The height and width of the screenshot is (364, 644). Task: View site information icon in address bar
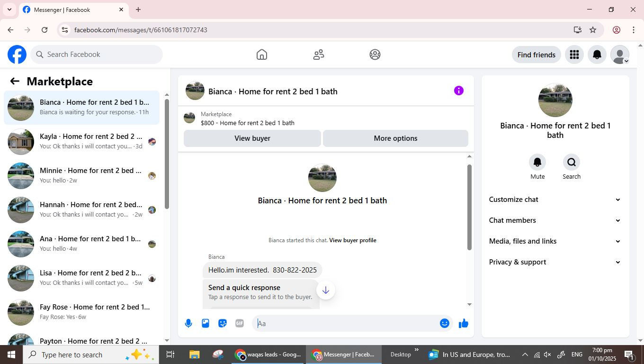[65, 30]
